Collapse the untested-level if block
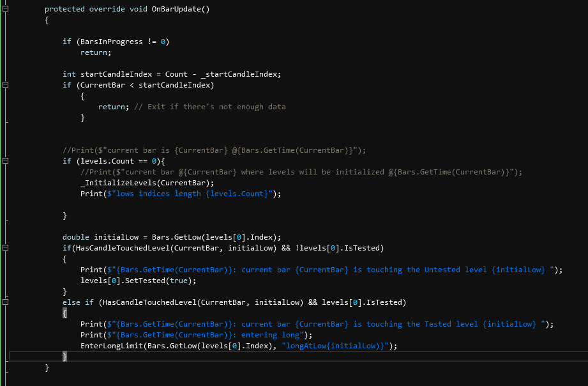This screenshot has width=588, height=386. (6, 248)
